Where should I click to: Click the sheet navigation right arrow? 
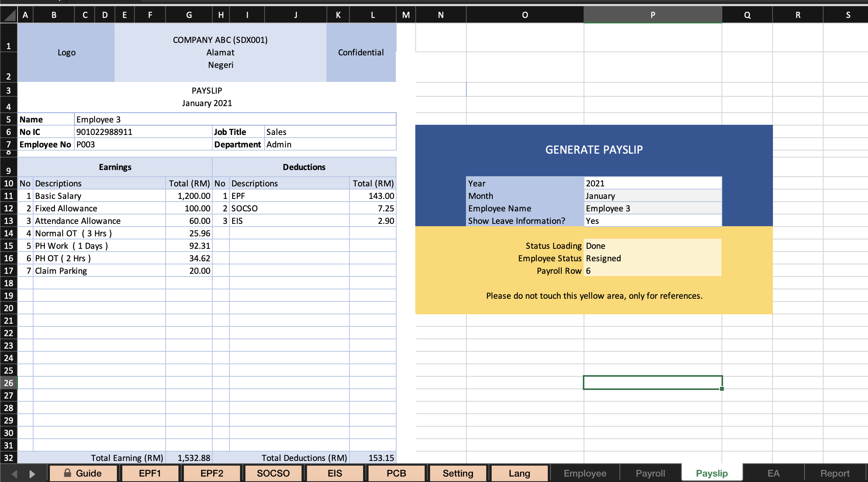coord(32,474)
